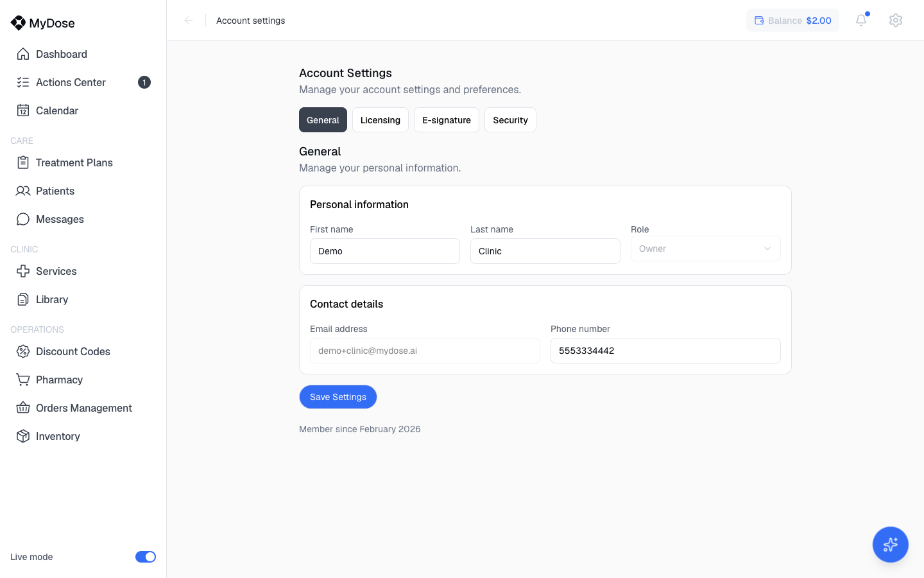This screenshot has height=578, width=924.
Task: Open Orders Management page link
Action: click(x=83, y=408)
